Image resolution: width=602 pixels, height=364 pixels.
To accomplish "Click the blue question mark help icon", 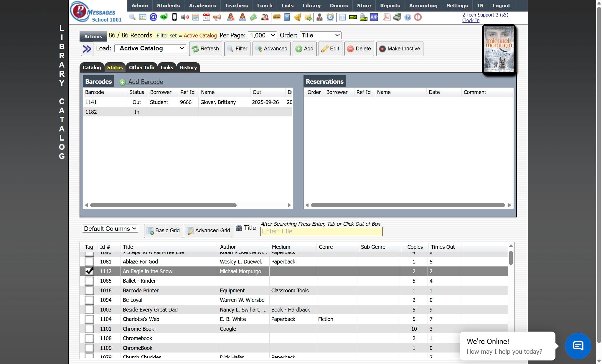I will [x=408, y=17].
